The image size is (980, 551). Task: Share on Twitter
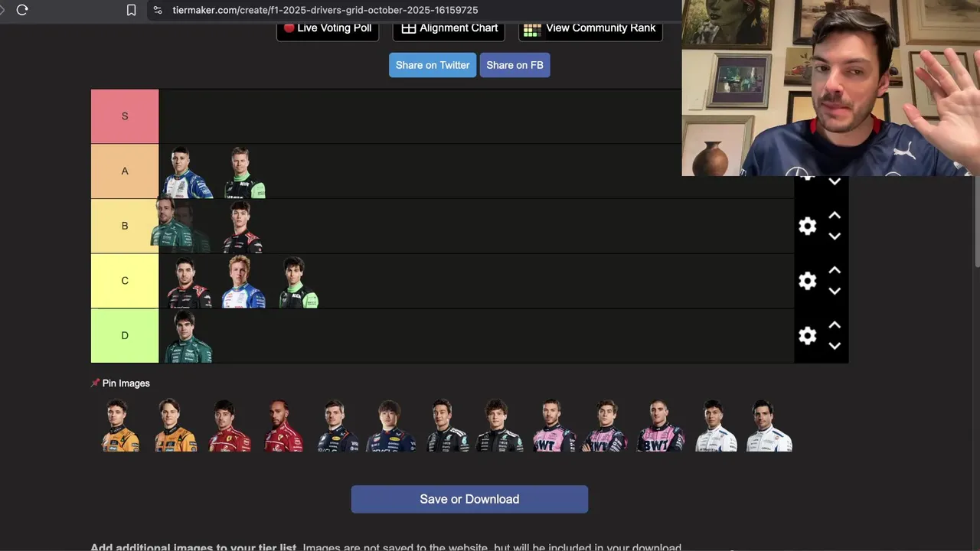click(433, 65)
